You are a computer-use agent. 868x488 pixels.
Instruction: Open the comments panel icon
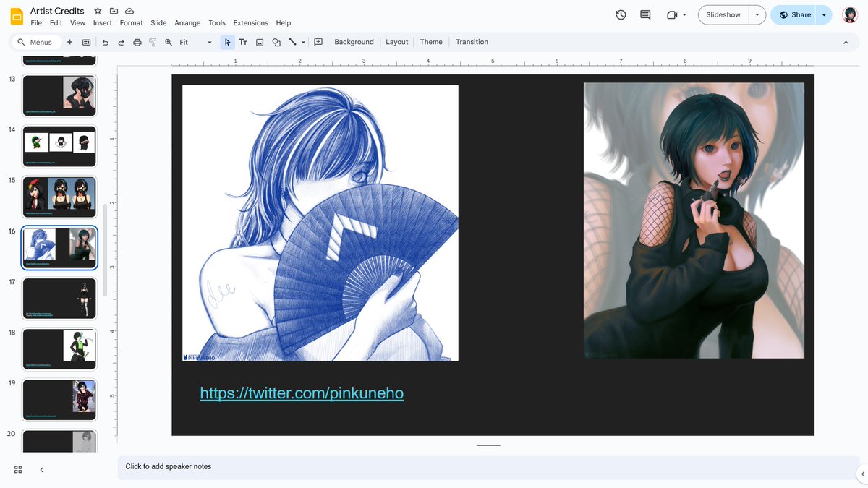coord(645,14)
